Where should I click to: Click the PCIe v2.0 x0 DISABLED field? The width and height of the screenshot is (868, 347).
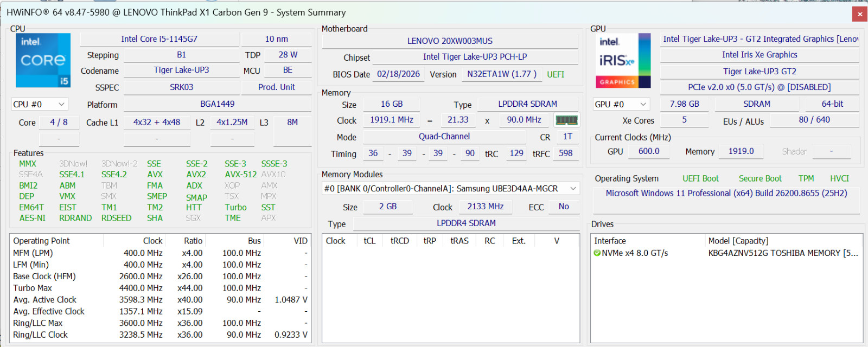coord(759,87)
